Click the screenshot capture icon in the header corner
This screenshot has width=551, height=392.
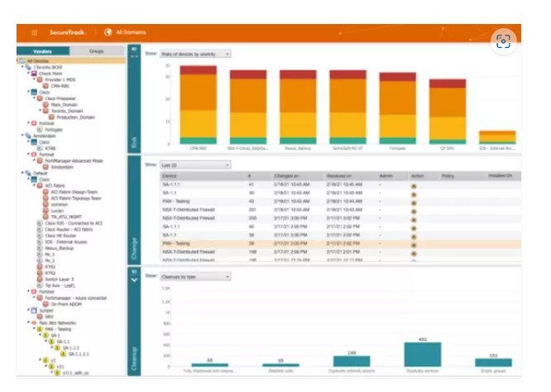503,41
